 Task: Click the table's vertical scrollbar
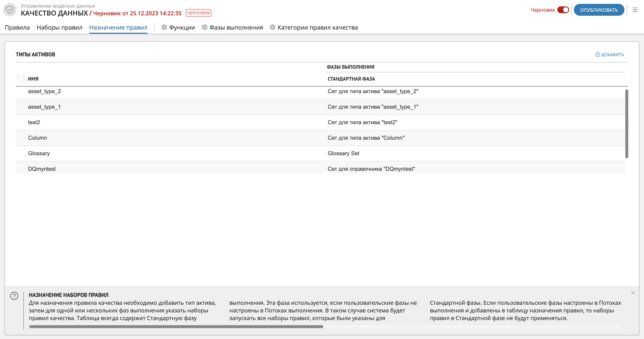627,124
